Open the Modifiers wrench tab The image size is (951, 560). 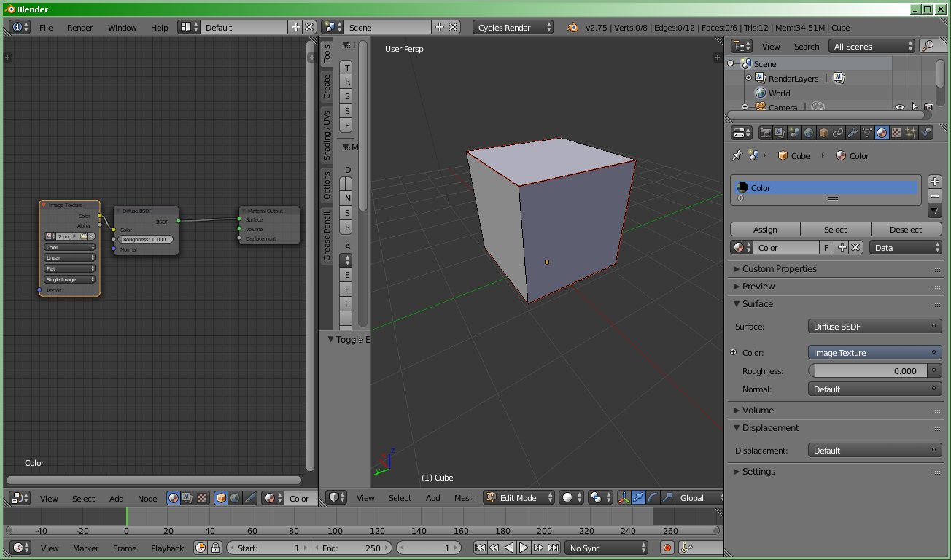pyautogui.click(x=853, y=133)
